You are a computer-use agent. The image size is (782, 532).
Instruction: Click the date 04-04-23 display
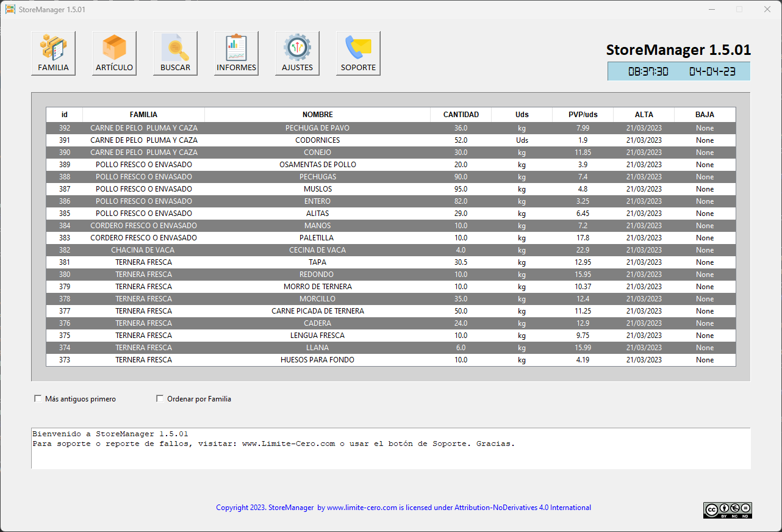[712, 71]
